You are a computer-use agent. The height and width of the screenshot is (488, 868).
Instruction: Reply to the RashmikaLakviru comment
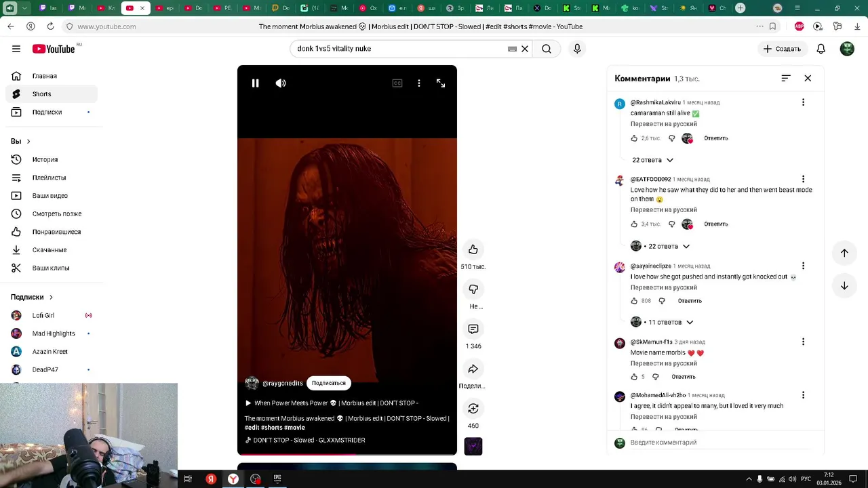point(716,138)
